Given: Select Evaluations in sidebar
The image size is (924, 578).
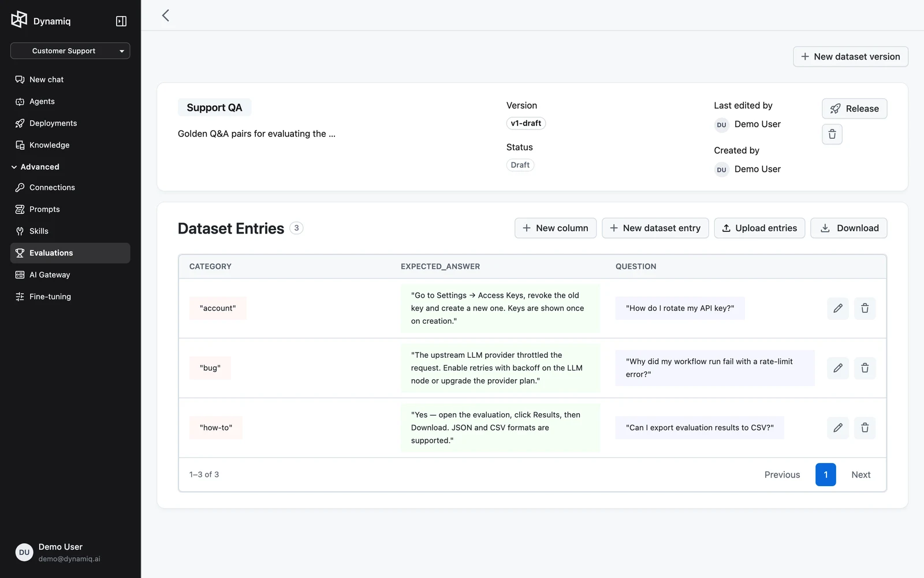Looking at the screenshot, I should [x=70, y=253].
